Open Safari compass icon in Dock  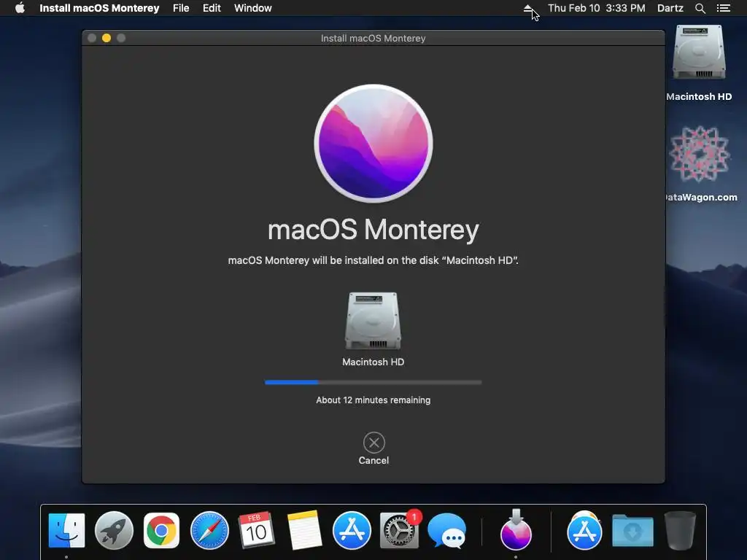(x=209, y=530)
